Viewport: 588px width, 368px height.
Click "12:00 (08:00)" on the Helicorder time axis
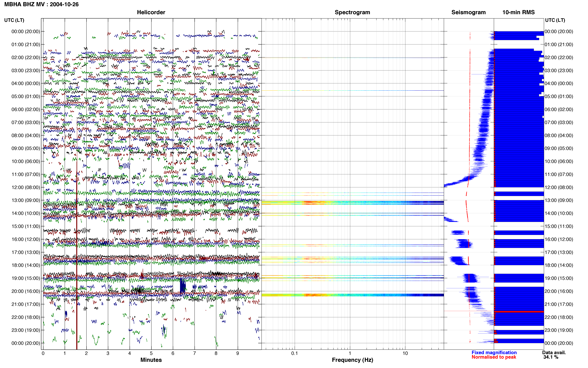26,187
